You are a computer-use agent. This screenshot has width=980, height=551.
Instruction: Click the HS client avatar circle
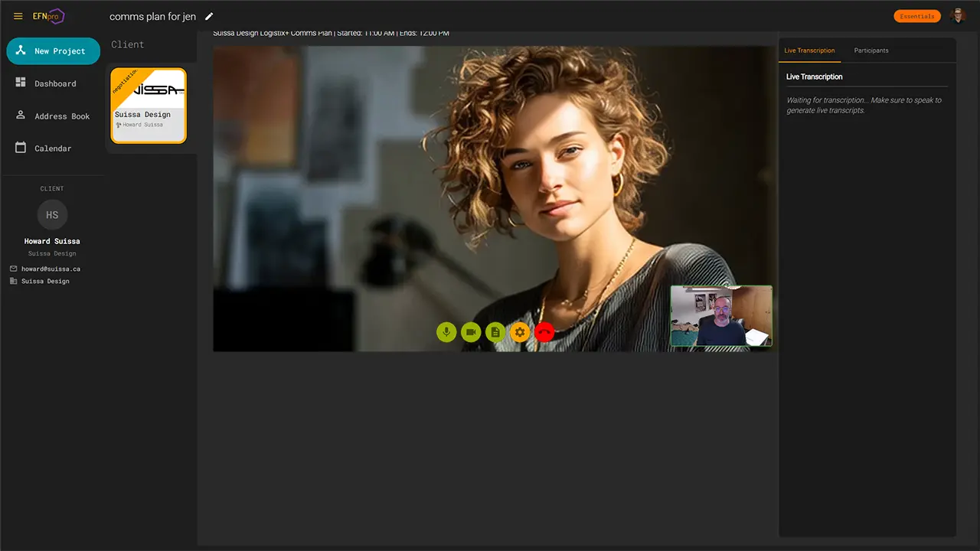pos(52,215)
